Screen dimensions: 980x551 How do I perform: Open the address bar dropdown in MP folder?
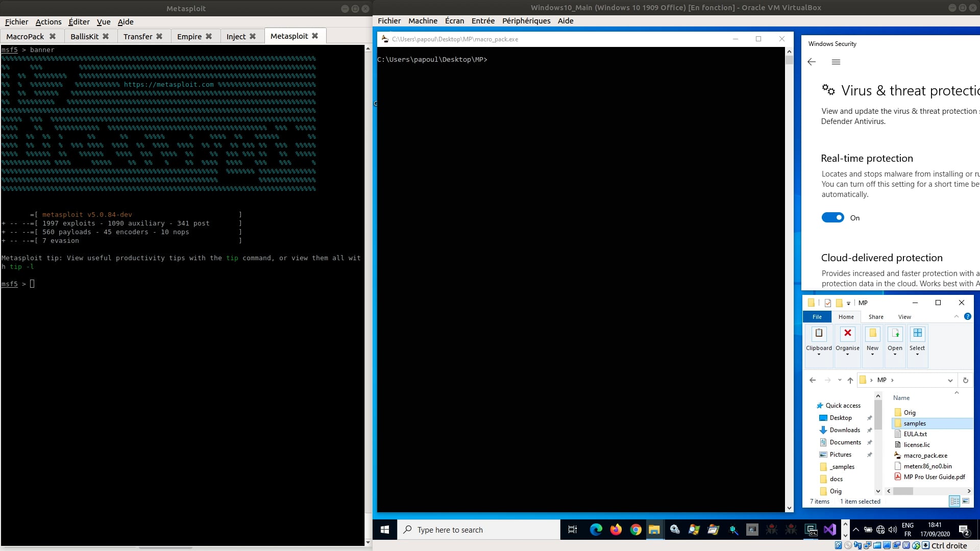click(x=950, y=380)
